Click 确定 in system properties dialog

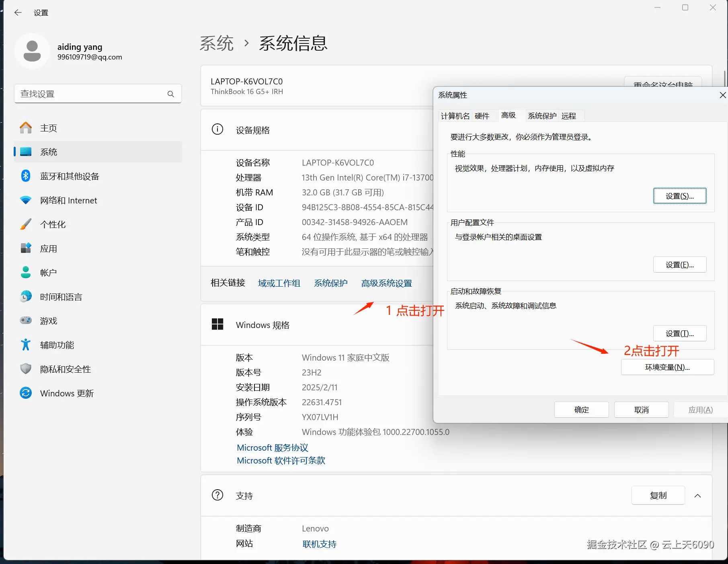click(x=582, y=410)
